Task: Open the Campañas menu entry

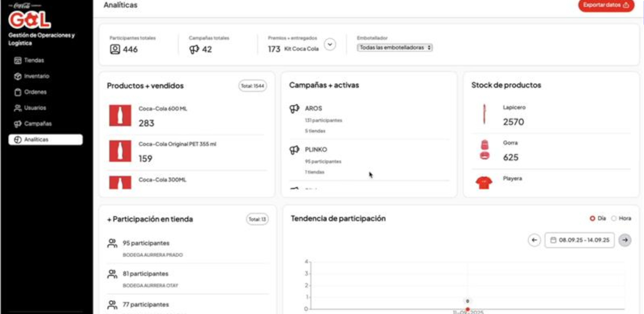Action: (x=37, y=124)
